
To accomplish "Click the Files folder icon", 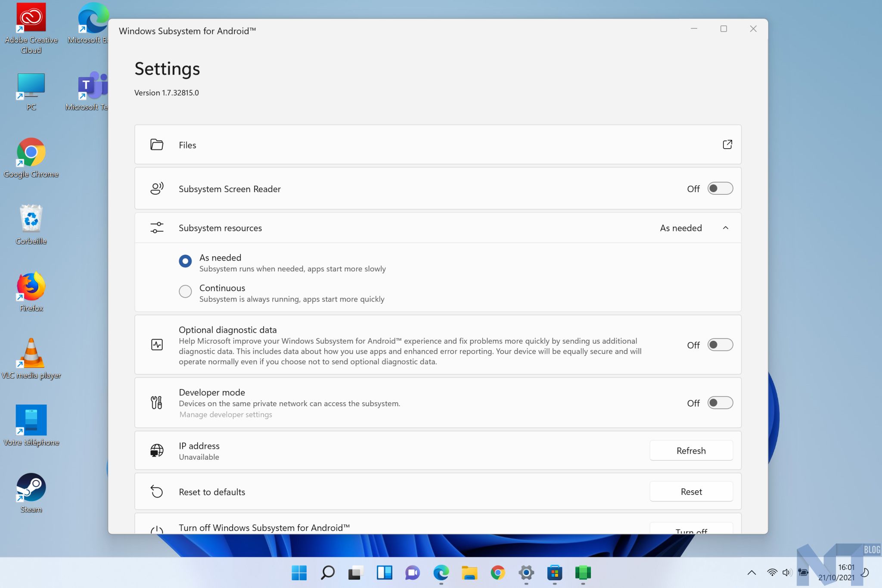I will pos(157,145).
